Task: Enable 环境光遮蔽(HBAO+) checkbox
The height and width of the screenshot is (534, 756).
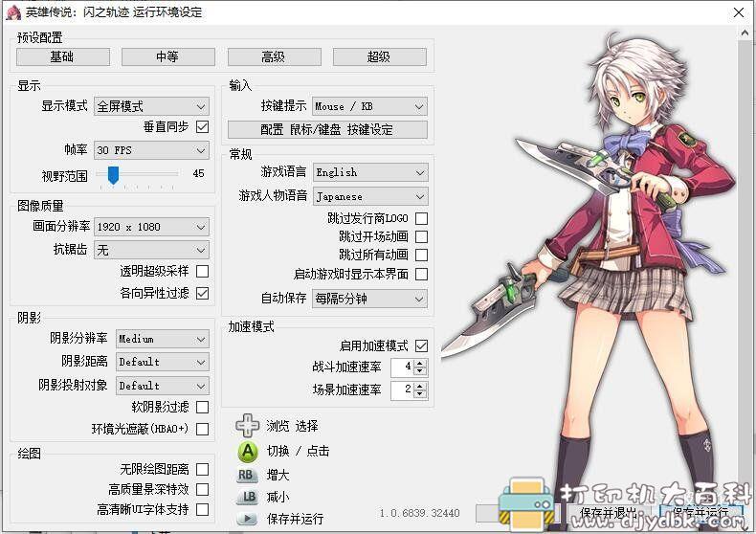Action: 203,429
